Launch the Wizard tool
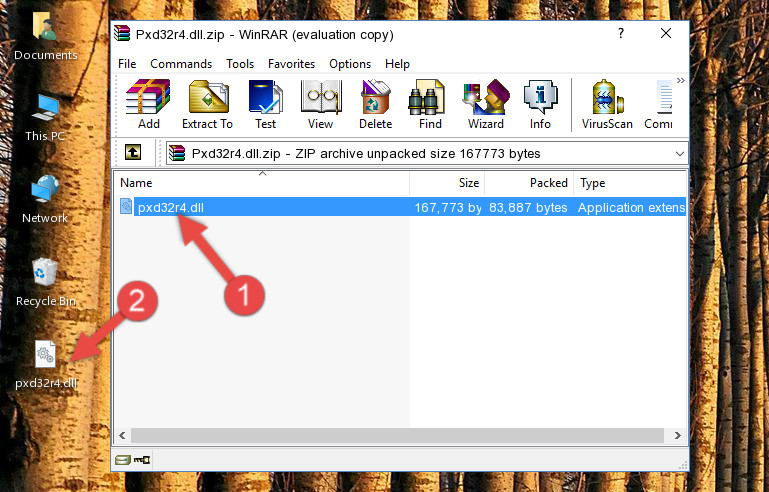 (x=486, y=104)
